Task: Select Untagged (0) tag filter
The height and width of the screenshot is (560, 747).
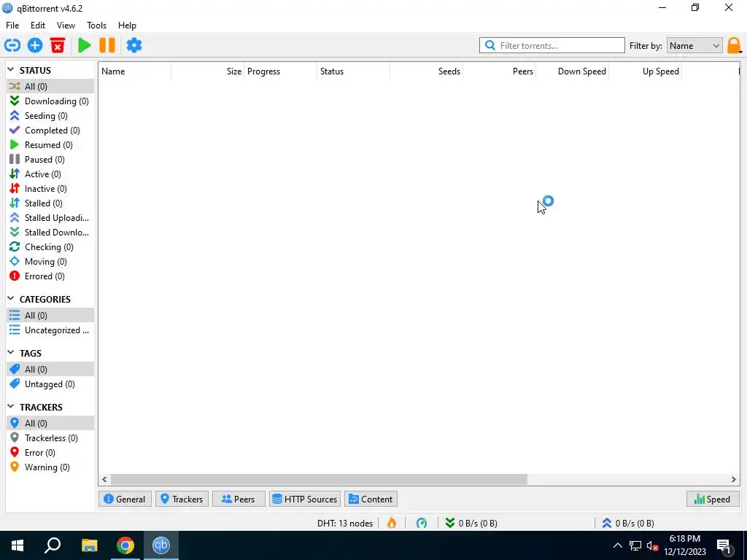Action: tap(50, 384)
